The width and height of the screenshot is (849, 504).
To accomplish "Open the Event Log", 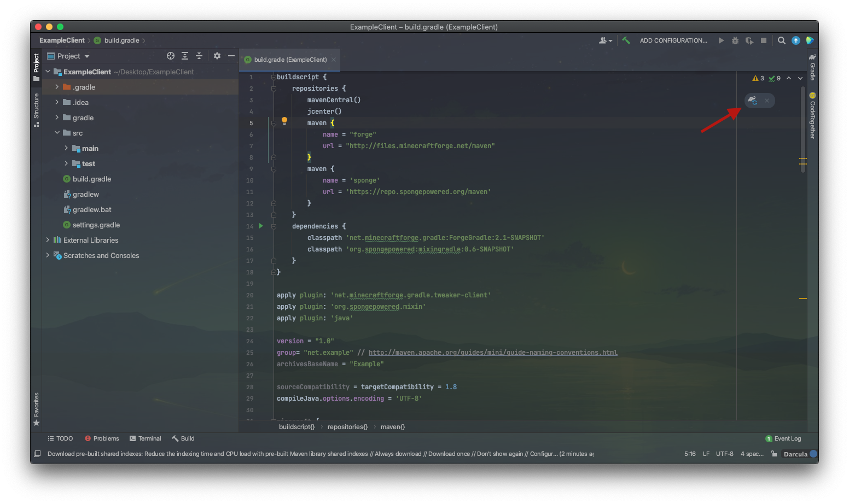I will click(783, 438).
